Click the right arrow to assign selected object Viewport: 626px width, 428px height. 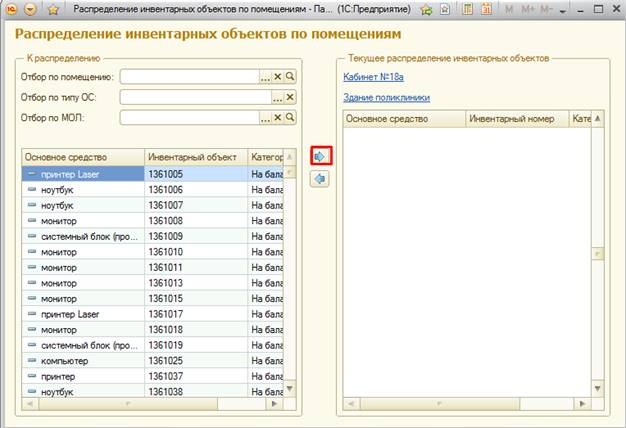tap(320, 156)
